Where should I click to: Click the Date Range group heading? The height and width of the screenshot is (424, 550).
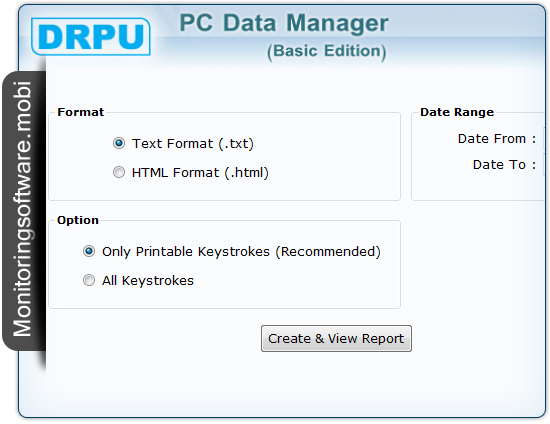457,112
